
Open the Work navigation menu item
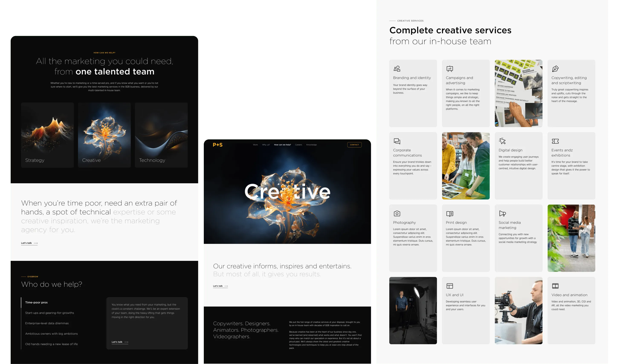pyautogui.click(x=255, y=145)
